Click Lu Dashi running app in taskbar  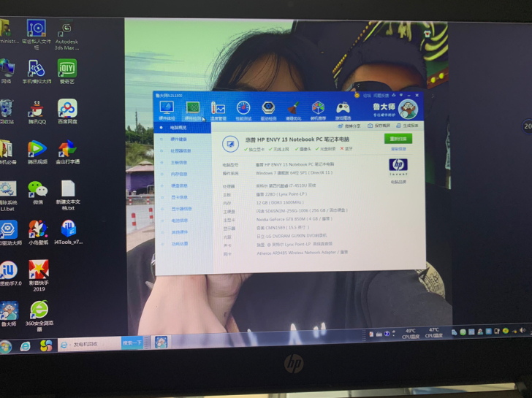click(161, 342)
